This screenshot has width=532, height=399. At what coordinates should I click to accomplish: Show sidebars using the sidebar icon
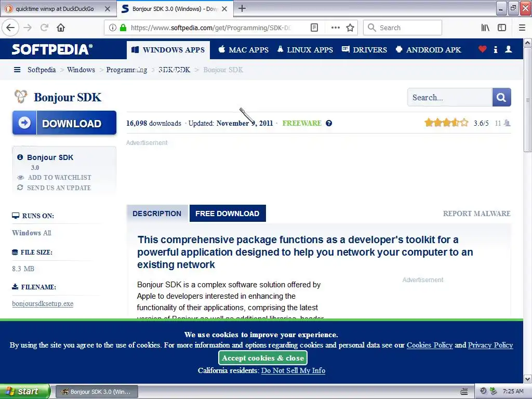click(502, 28)
